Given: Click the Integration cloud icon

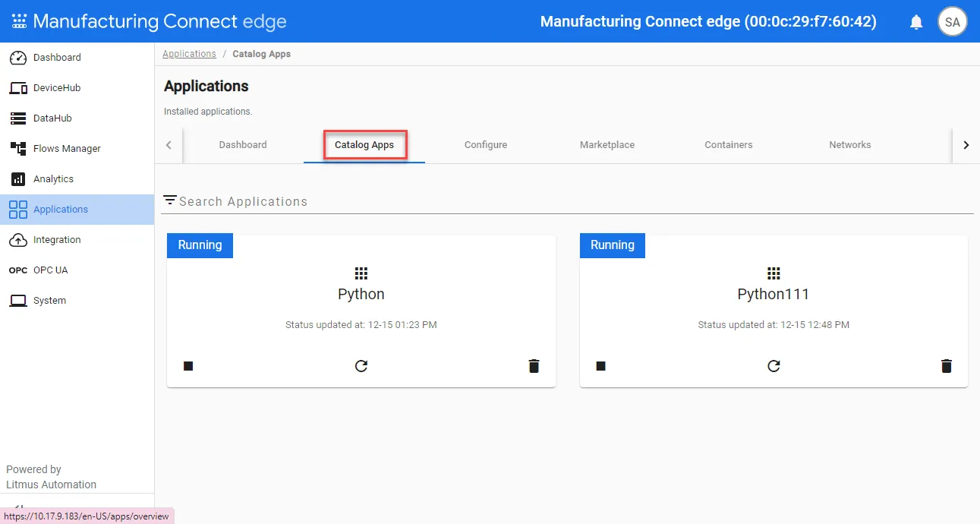Looking at the screenshot, I should pyautogui.click(x=18, y=240).
